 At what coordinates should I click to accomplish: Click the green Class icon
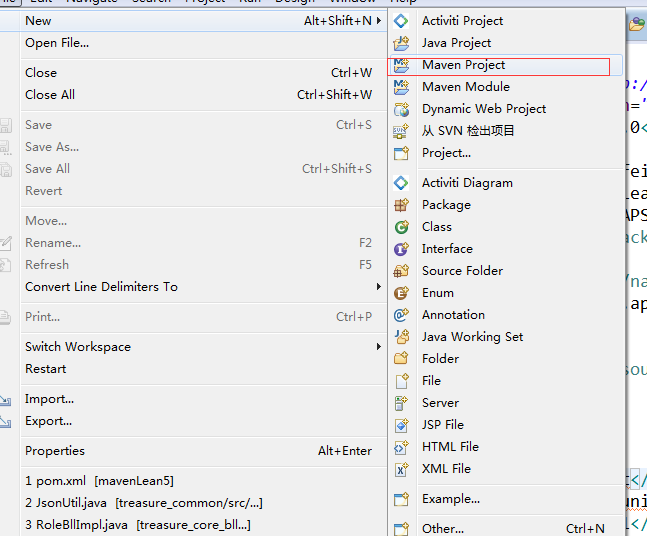[x=401, y=227]
